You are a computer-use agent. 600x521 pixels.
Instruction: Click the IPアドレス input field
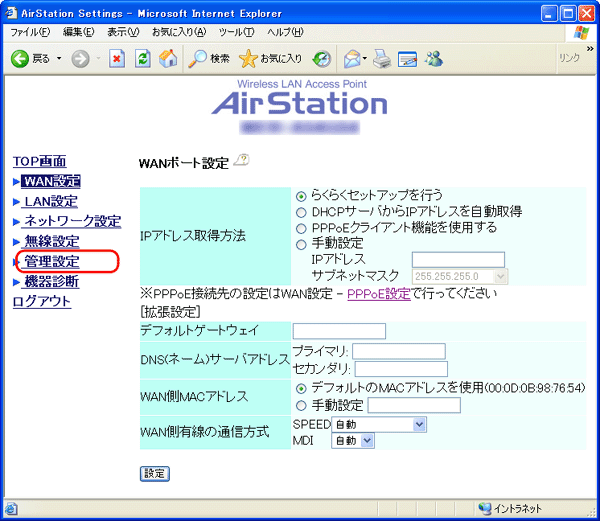pos(458,260)
